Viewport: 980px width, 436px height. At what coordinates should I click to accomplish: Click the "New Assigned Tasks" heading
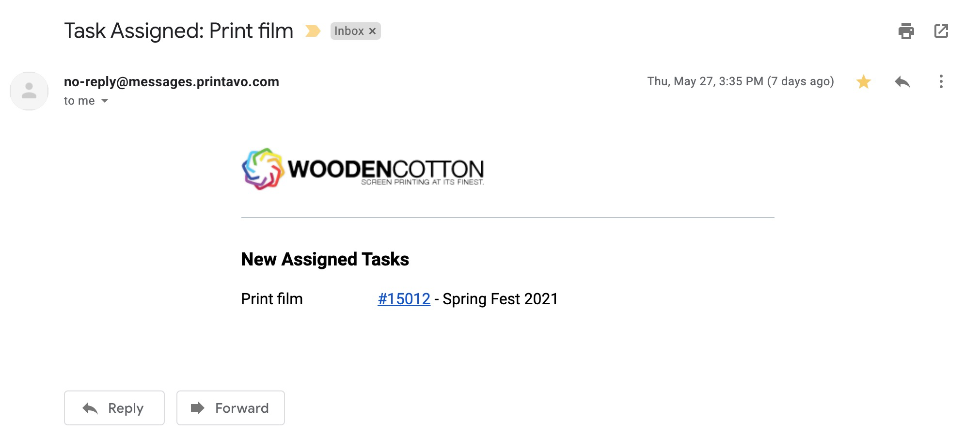(325, 259)
